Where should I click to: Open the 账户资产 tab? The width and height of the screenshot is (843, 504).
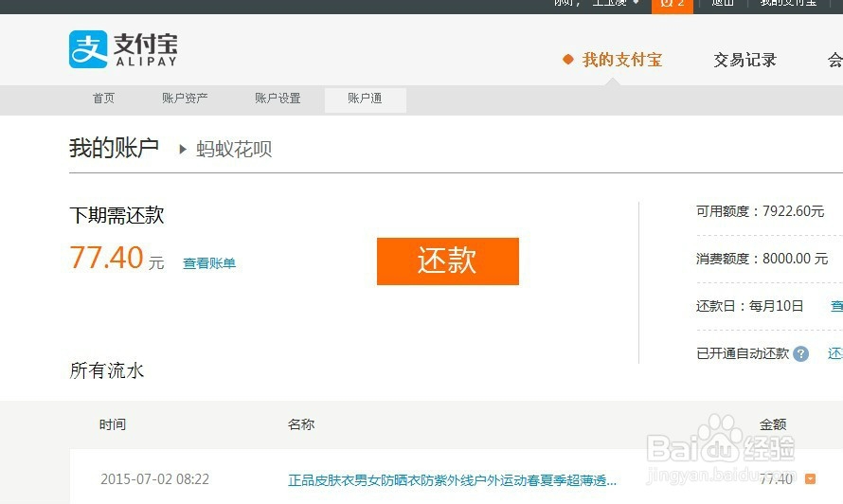tap(185, 99)
